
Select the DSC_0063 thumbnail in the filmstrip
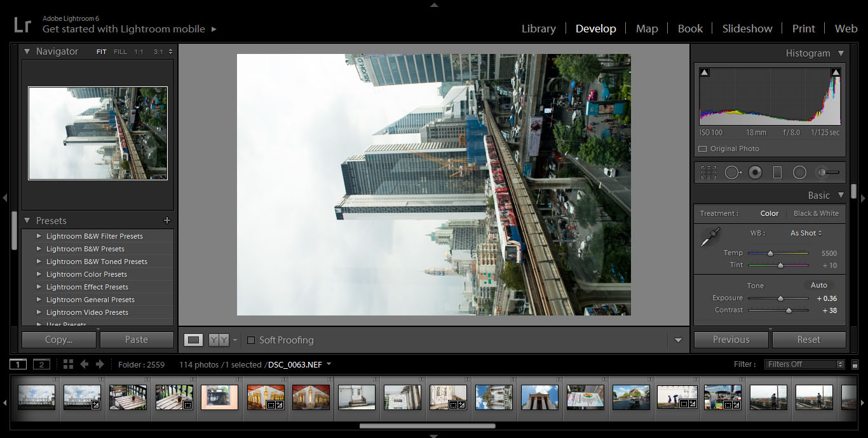tap(219, 397)
